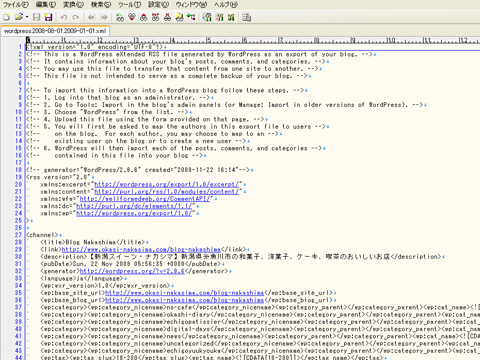480x360 pixels.
Task: Click the 'Upload this file' comment line
Action: coord(145,119)
